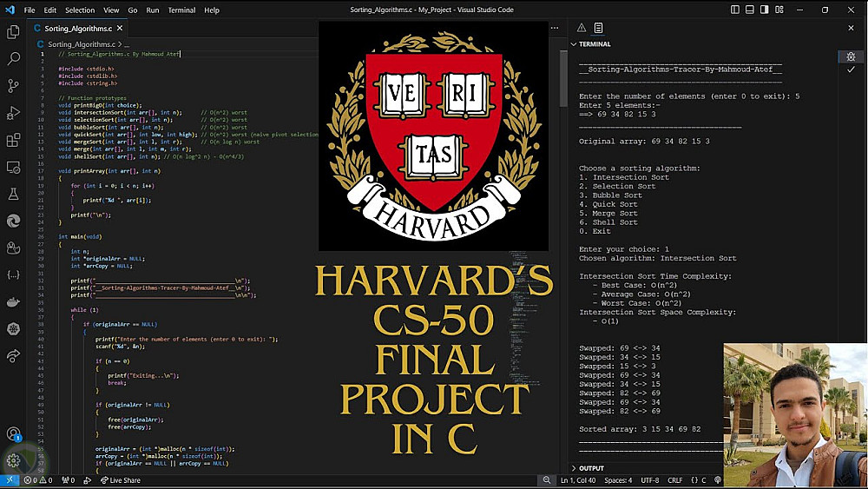Image resolution: width=868 pixels, height=489 pixels.
Task: Open the Edit menu
Action: (49, 10)
